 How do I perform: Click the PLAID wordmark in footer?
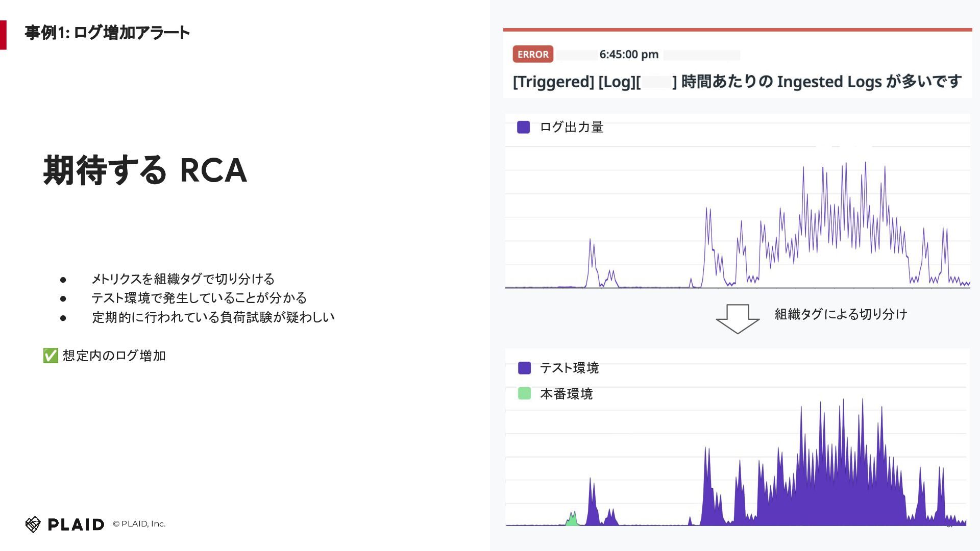(76, 524)
